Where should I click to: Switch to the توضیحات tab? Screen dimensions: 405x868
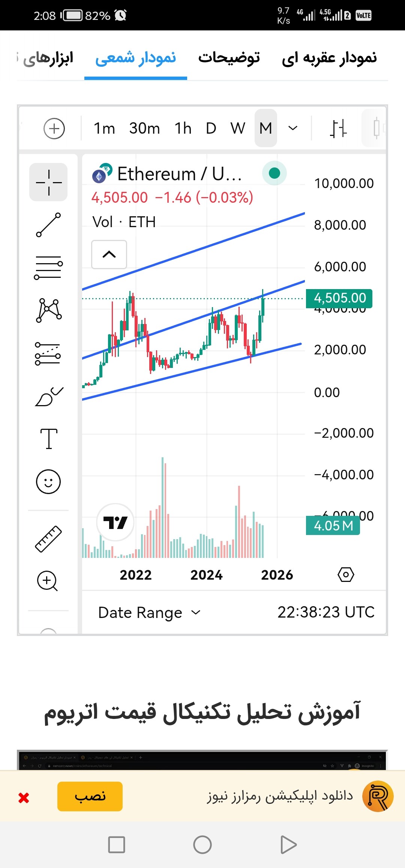pyautogui.click(x=229, y=58)
